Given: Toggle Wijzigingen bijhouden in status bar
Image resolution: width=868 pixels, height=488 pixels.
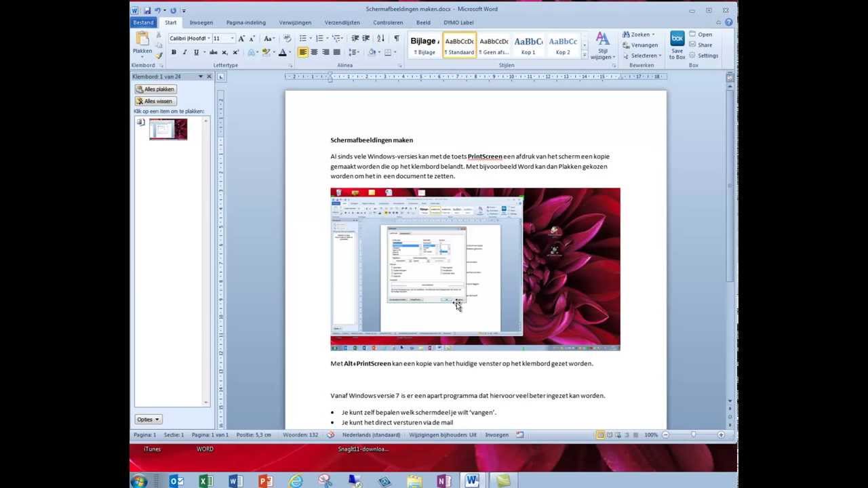Looking at the screenshot, I should click(443, 434).
